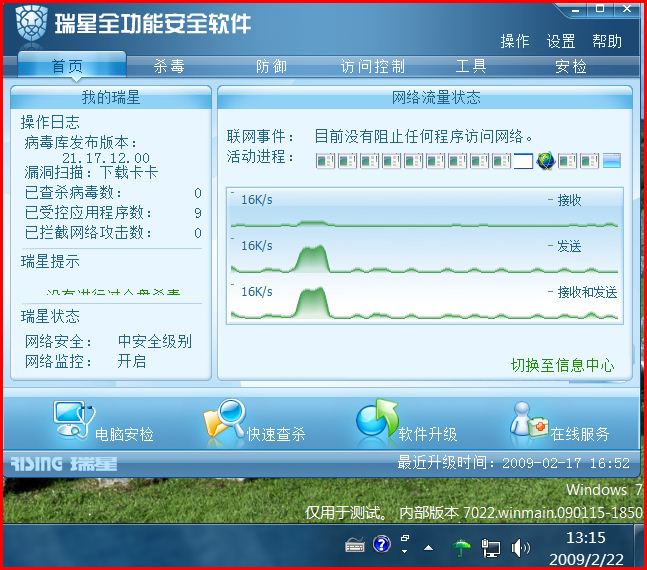Go to the 访问控制 tab
Image resolution: width=647 pixels, height=570 pixels.
point(373,66)
